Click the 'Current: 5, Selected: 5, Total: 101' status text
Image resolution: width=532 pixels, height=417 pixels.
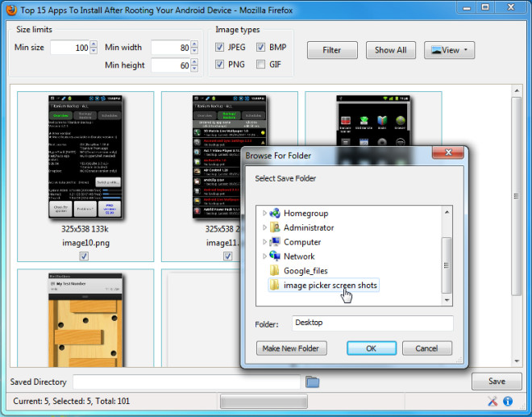(71, 401)
